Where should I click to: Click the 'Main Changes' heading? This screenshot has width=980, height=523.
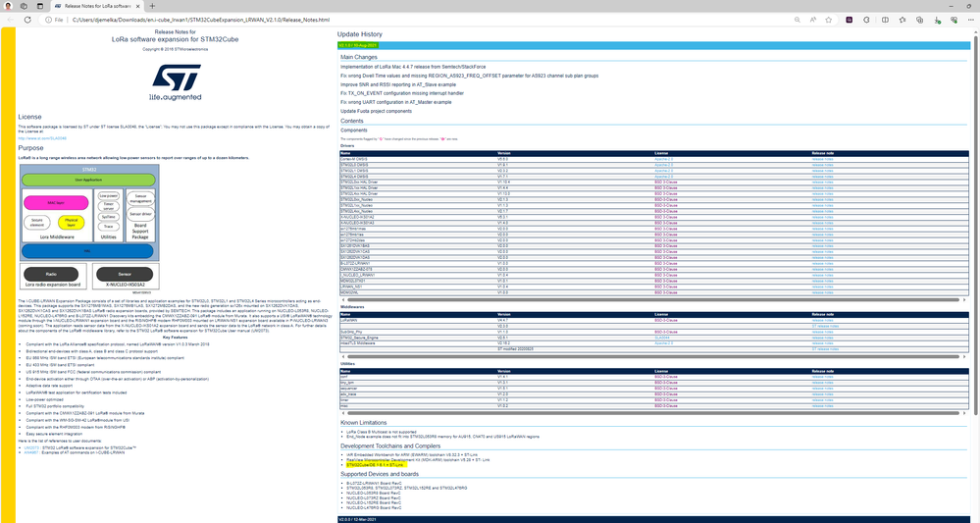point(359,57)
